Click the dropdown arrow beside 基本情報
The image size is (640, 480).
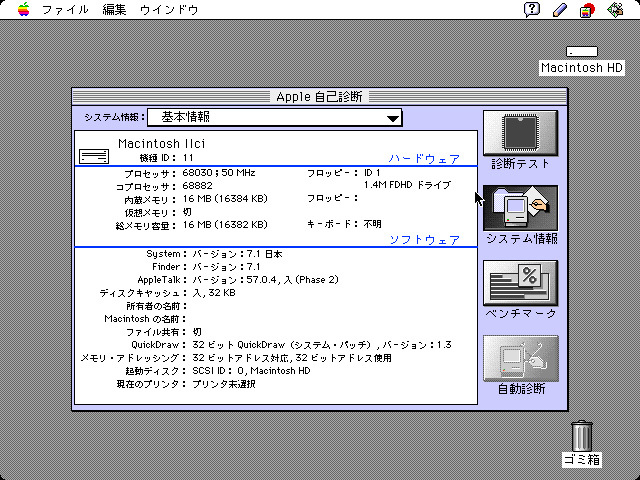393,119
